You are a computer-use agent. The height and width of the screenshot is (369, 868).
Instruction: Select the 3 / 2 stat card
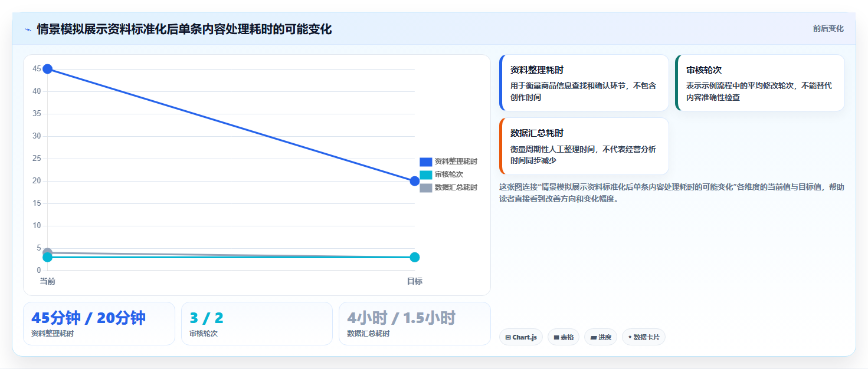[x=257, y=324]
